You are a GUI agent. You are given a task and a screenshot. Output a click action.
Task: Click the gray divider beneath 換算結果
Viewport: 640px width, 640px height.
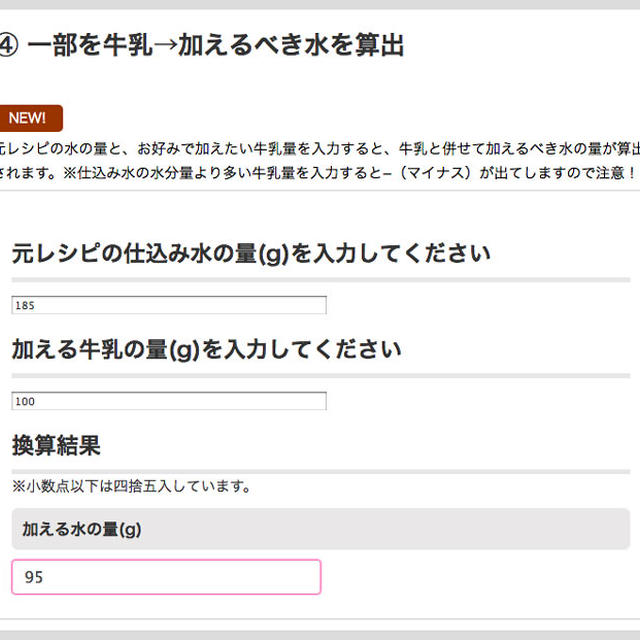[321, 472]
